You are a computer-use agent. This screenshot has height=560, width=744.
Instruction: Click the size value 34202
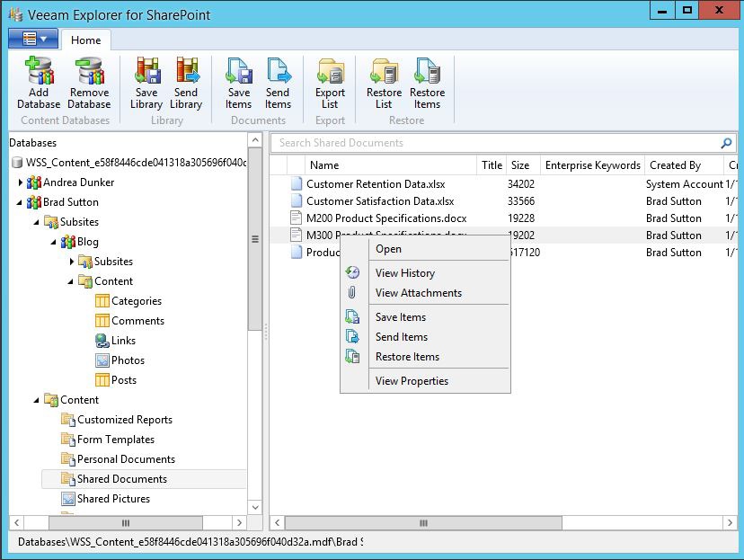click(521, 184)
